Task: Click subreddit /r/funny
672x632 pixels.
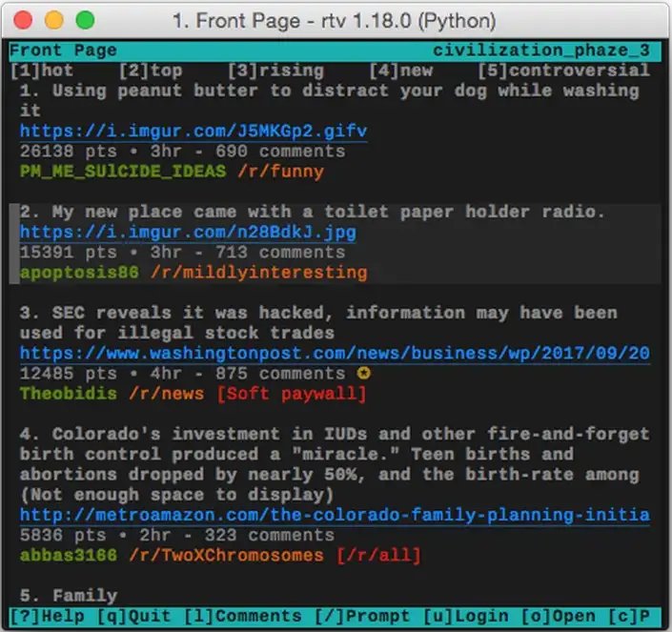Action: coord(280,172)
